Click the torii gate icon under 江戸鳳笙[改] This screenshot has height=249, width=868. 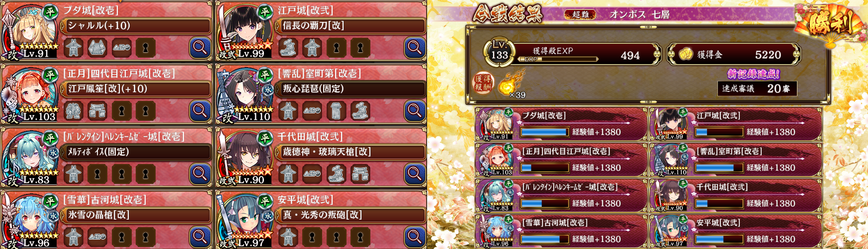(x=97, y=111)
